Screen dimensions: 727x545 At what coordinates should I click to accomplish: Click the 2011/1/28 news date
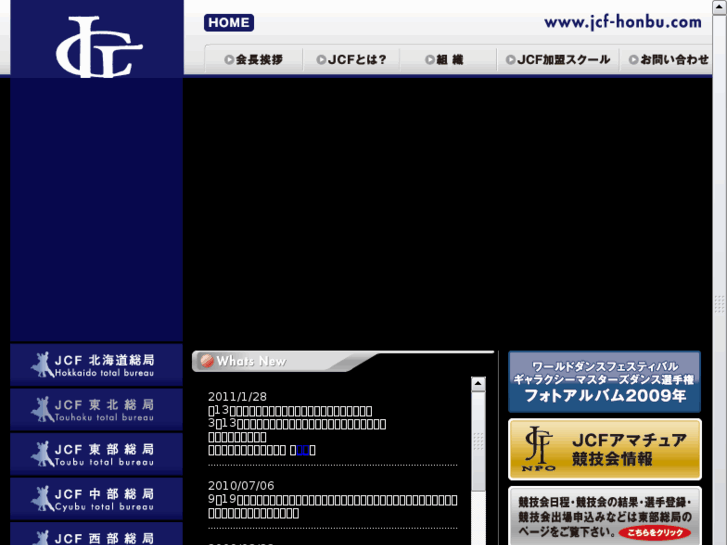coord(237,397)
